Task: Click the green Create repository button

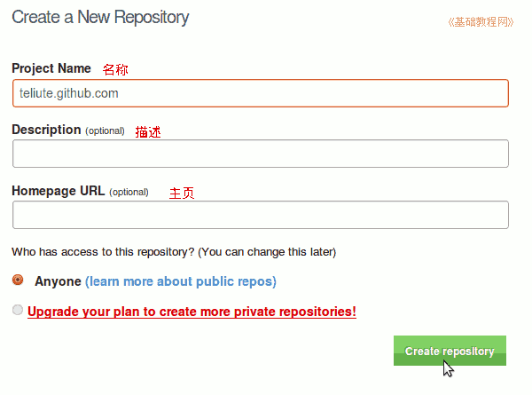Action: [450, 351]
